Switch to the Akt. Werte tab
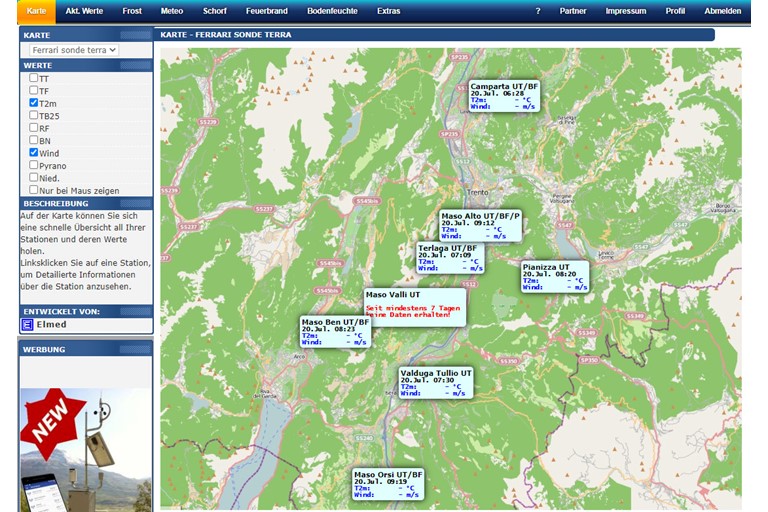Image resolution: width=768 pixels, height=512 pixels. pyautogui.click(x=84, y=11)
